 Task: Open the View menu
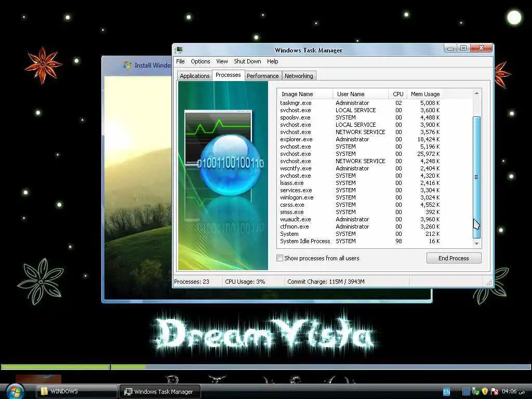click(x=222, y=61)
